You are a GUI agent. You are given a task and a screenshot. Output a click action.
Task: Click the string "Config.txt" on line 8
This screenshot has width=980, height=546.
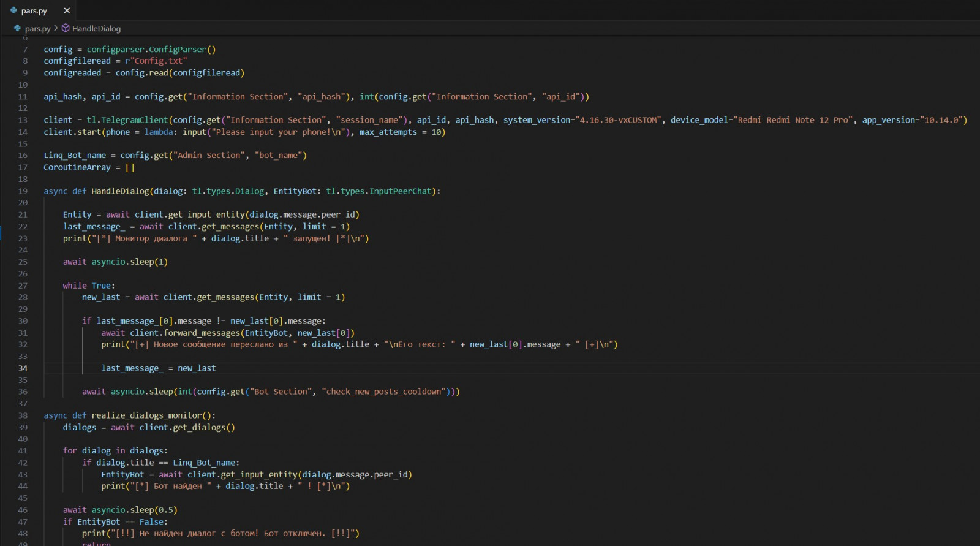(x=159, y=61)
